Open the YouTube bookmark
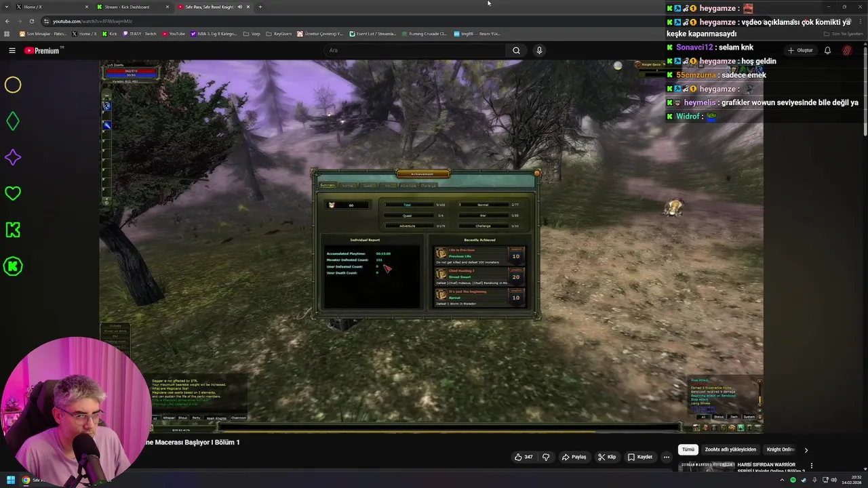 pos(174,33)
